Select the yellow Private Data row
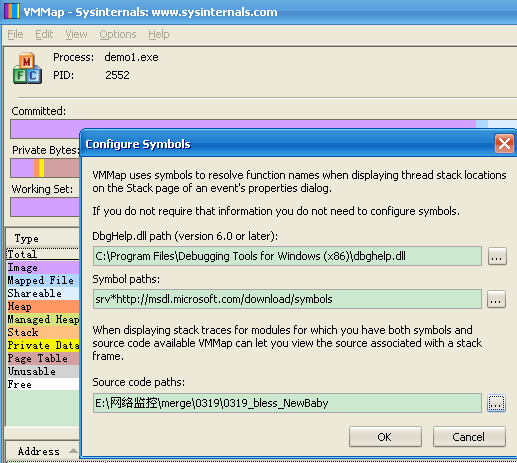Image resolution: width=517 pixels, height=463 pixels. 43,345
